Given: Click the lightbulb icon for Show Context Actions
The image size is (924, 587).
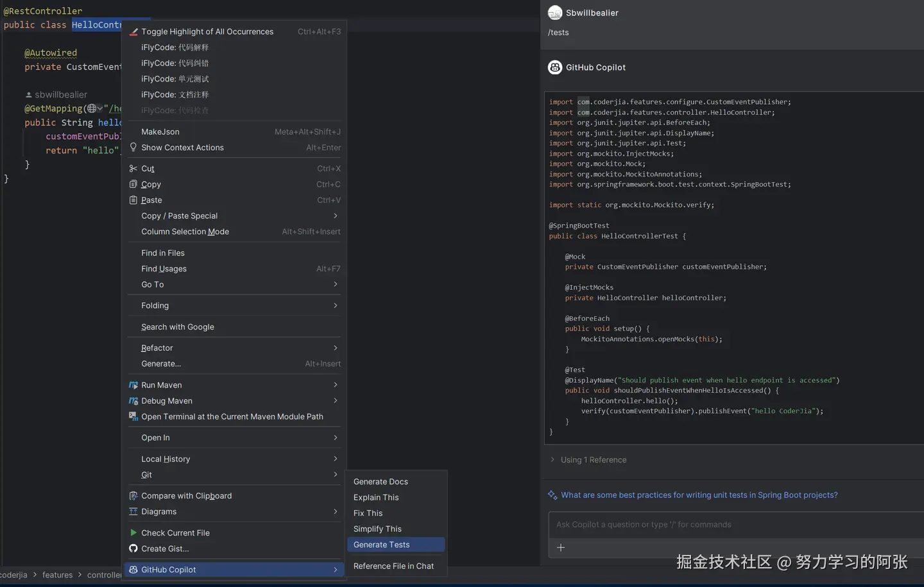Looking at the screenshot, I should (x=133, y=147).
